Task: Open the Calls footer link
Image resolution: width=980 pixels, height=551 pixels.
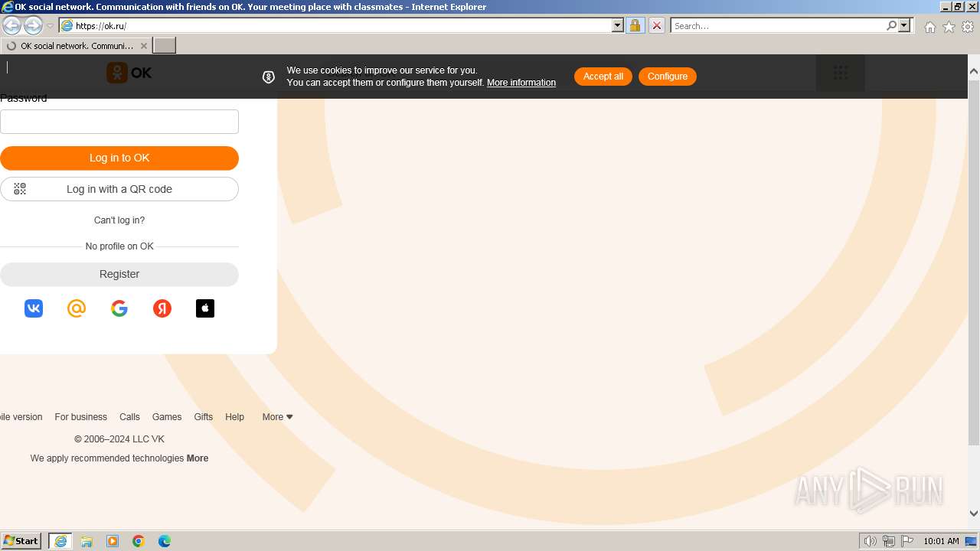Action: pos(129,417)
